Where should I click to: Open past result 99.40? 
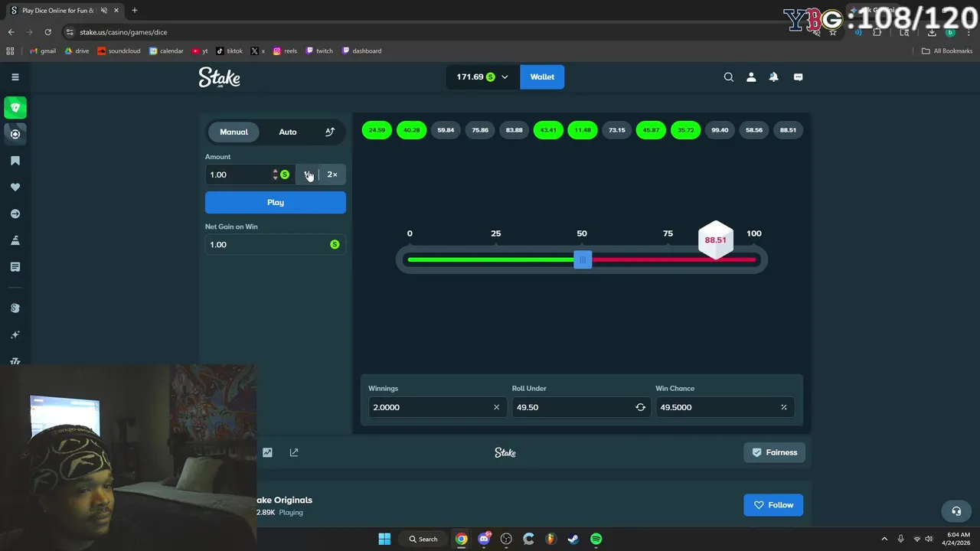[x=720, y=130]
